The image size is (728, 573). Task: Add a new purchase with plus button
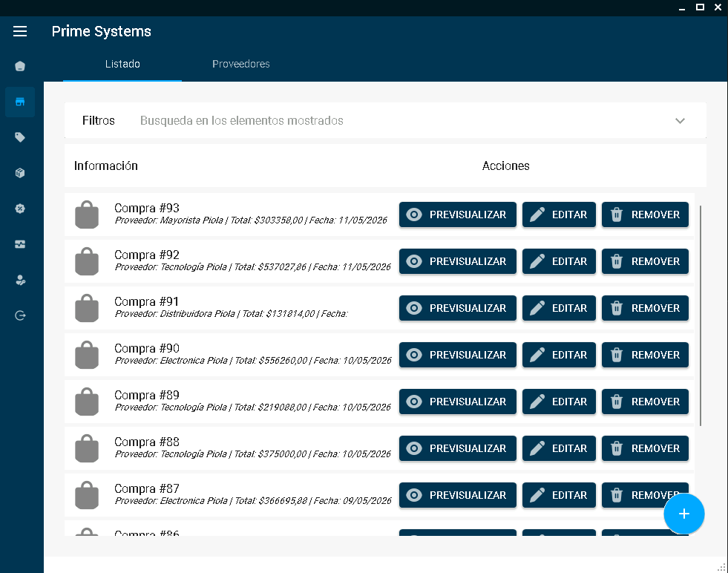[x=684, y=514]
